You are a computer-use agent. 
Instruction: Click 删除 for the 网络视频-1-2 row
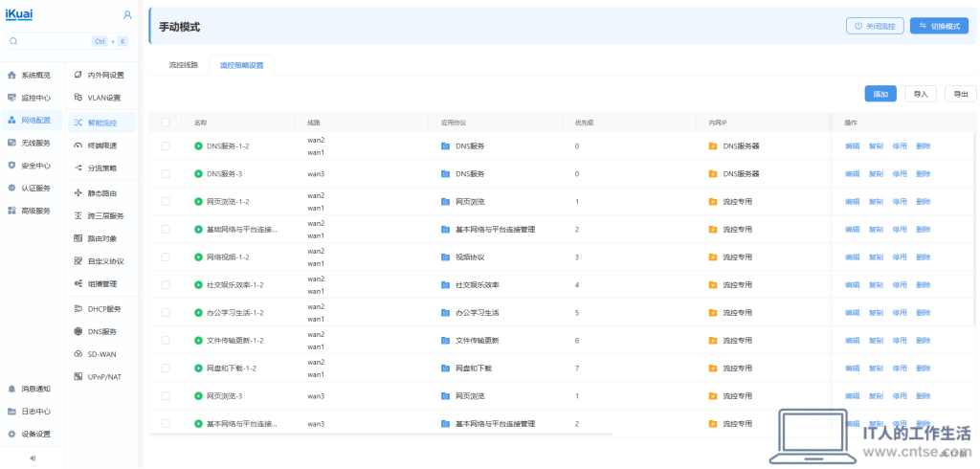(x=924, y=257)
